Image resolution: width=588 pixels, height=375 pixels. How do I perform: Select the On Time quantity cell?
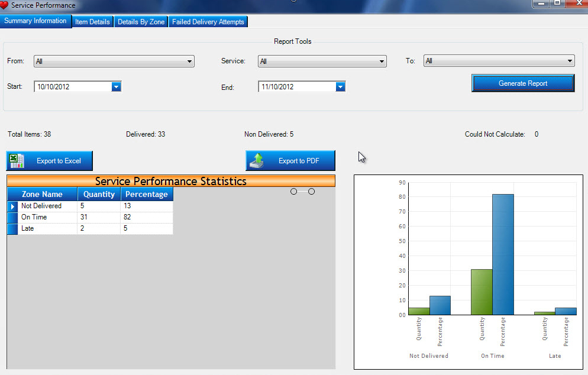coord(98,218)
